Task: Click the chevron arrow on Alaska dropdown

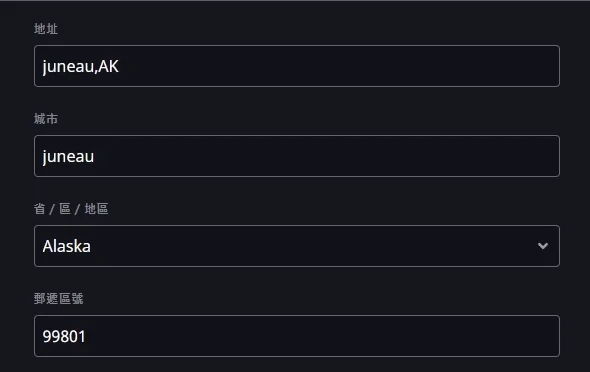Action: pos(543,246)
